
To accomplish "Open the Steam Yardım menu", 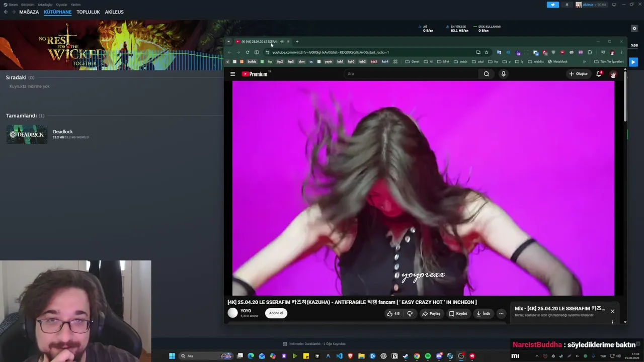I will coord(75,5).
